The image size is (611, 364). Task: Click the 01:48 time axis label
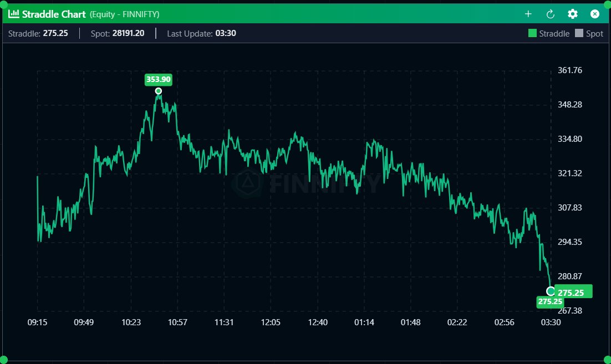coord(411,322)
